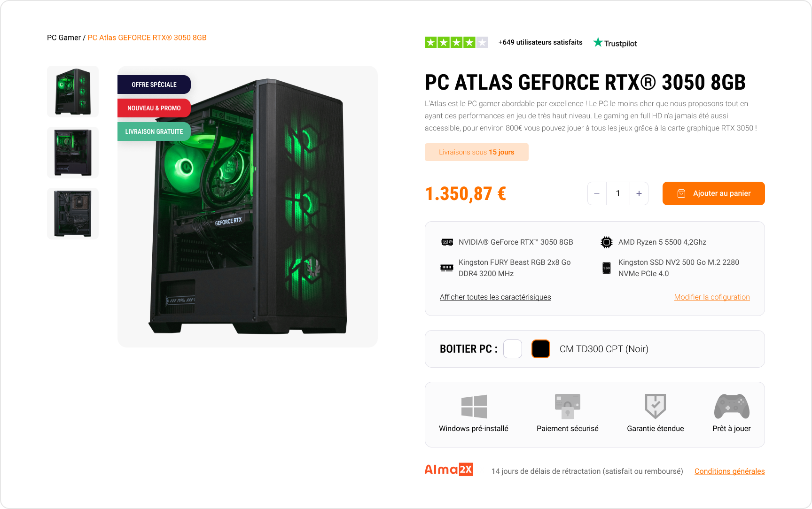Viewport: 812px width, 509px height.
Task: Select the third product thumbnail showing back panel
Action: 73,214
